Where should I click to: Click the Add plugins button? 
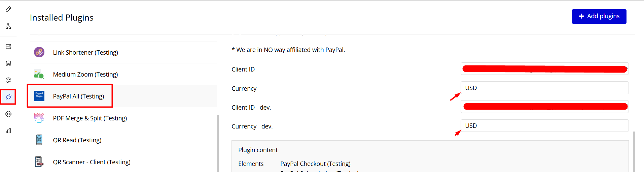click(x=599, y=16)
